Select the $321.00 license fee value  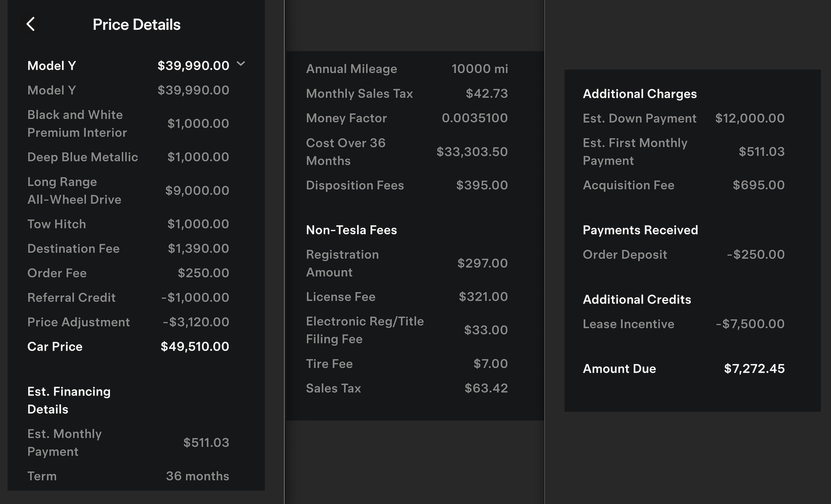[483, 297]
